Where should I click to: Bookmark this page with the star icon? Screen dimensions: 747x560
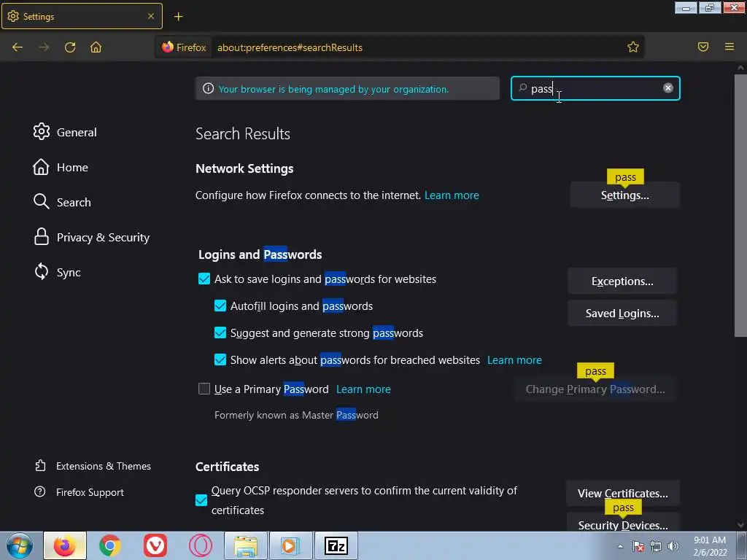click(x=632, y=47)
